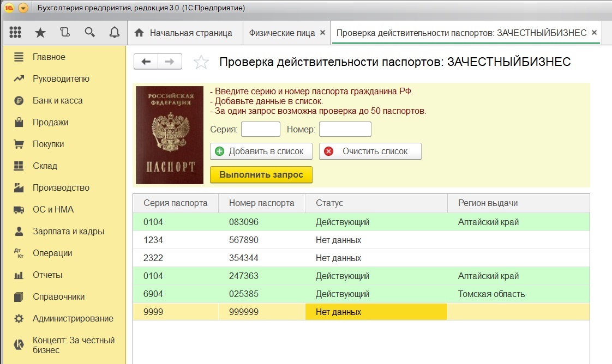
Task: Focus the Серия input field
Action: coord(261,129)
